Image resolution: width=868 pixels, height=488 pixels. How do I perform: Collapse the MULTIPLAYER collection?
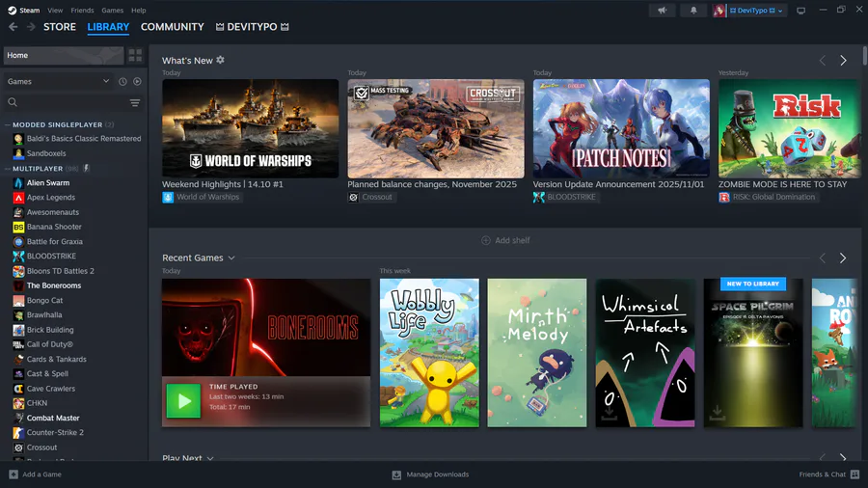(x=8, y=169)
